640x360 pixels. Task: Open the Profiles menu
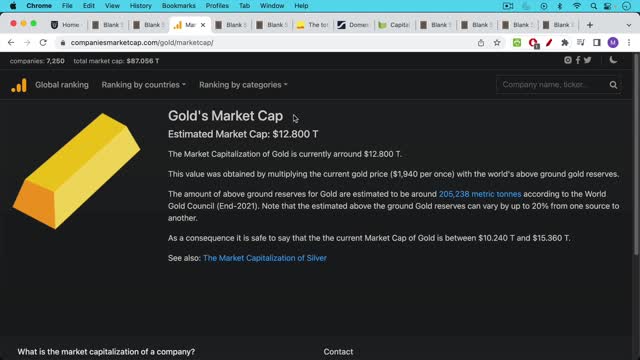tap(217, 6)
